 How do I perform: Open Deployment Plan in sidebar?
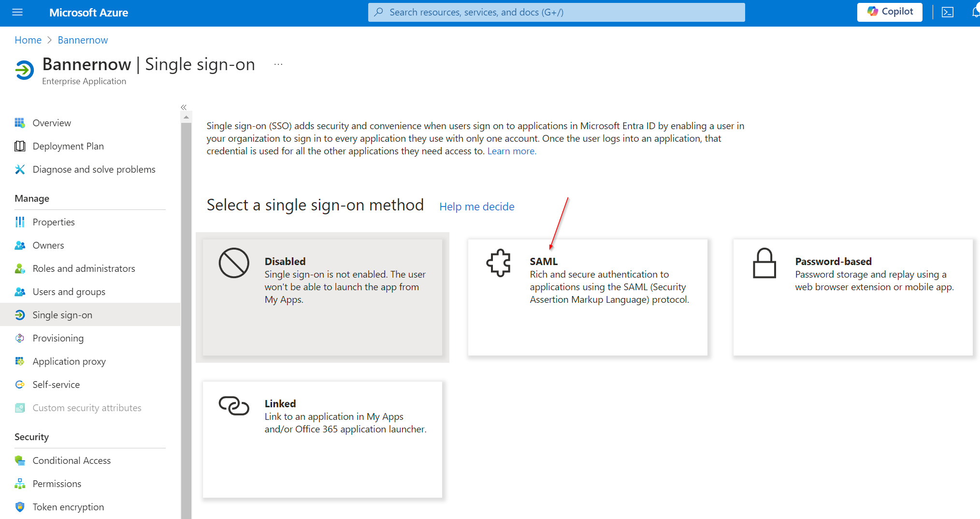tap(68, 146)
